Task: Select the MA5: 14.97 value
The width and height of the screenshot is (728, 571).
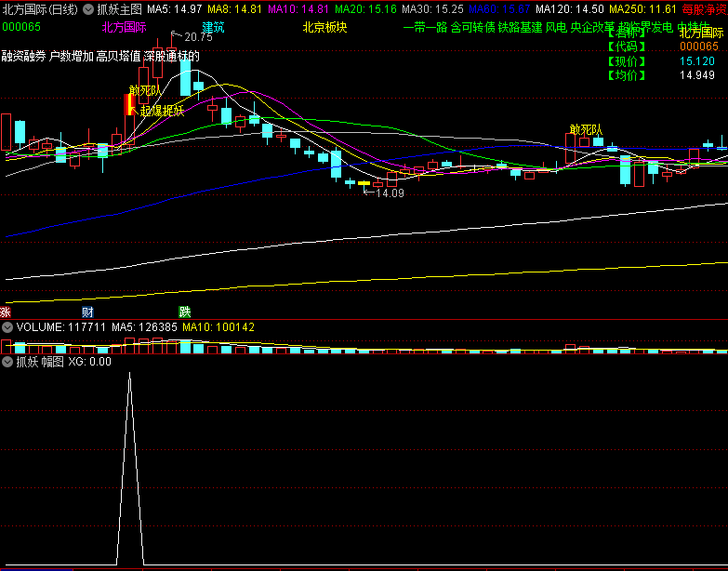Action: tap(175, 8)
